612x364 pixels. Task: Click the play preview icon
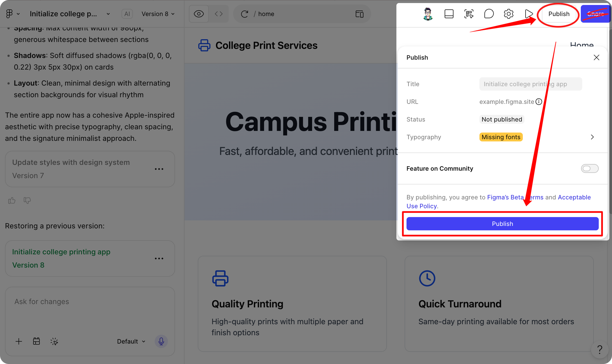(528, 14)
